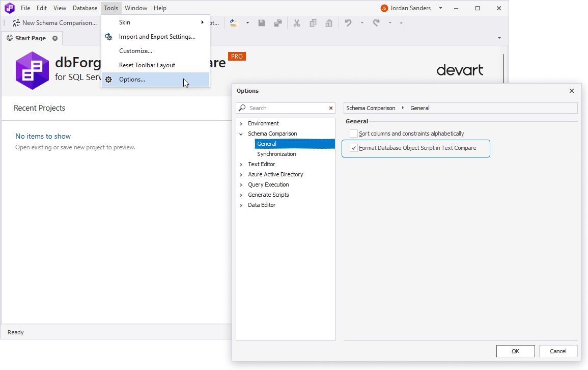Click the Paste toolbar icon
This screenshot has height=370, width=588.
click(x=329, y=23)
